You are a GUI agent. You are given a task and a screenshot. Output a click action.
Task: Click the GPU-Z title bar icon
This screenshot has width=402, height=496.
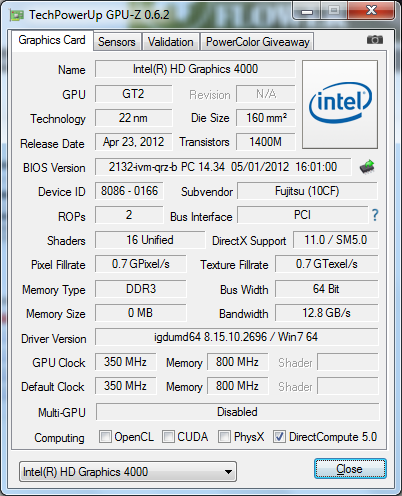click(x=17, y=15)
